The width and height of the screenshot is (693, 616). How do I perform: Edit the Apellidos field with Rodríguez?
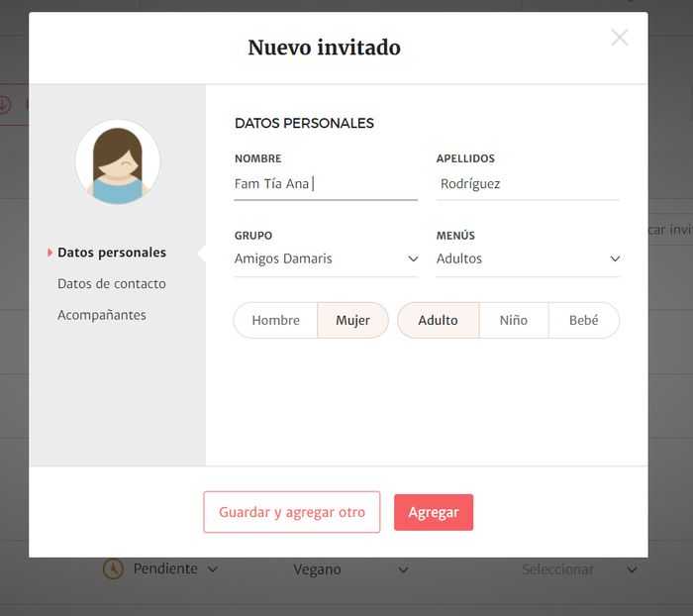(528, 183)
